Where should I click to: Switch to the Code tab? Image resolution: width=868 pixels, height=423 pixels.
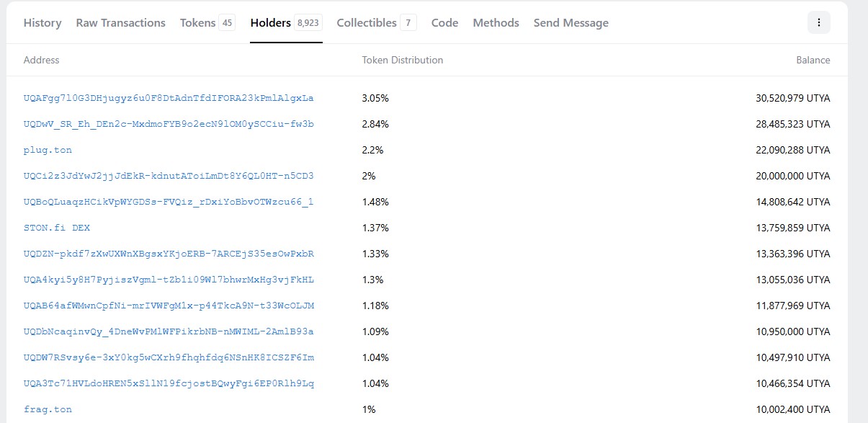(x=445, y=23)
